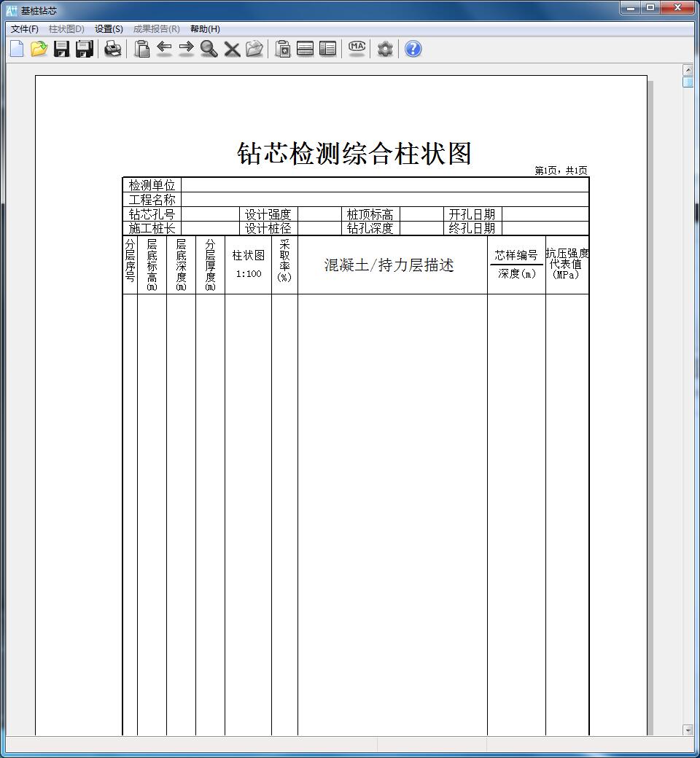Click the scroll down arrow of vertical scrollbar

(x=688, y=730)
